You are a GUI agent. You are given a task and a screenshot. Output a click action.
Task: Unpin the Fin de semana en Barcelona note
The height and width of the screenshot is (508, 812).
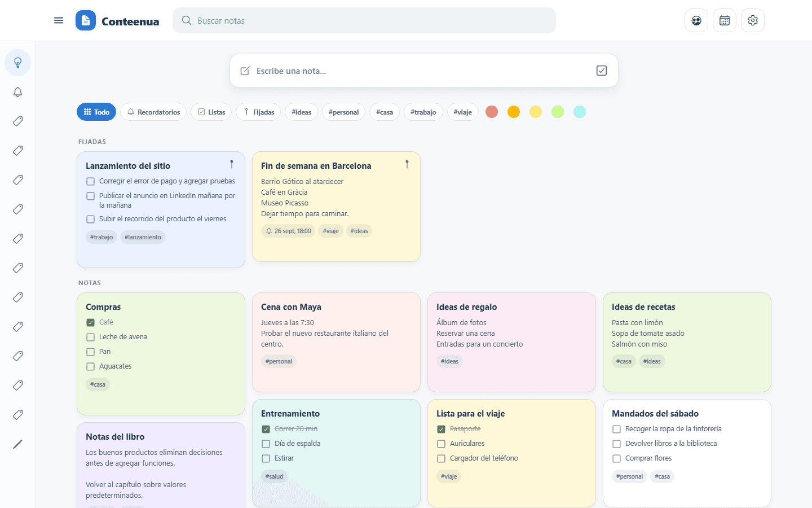(x=407, y=164)
